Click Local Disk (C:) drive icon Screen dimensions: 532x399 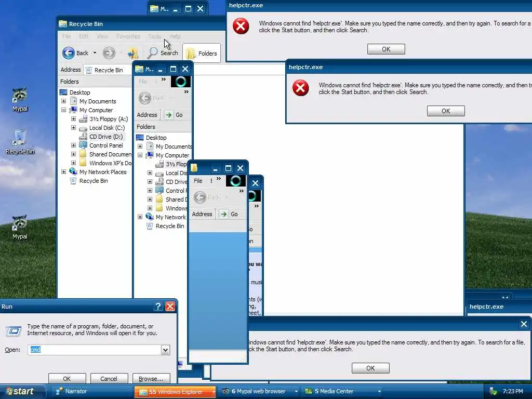pyautogui.click(x=83, y=128)
